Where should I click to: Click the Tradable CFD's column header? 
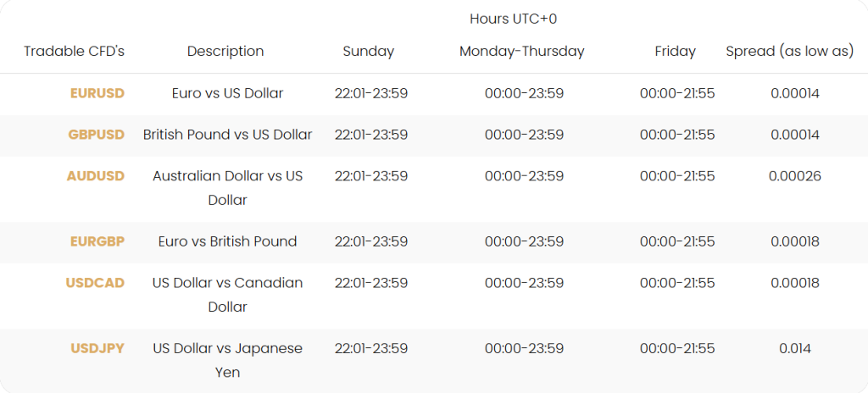[x=74, y=51]
